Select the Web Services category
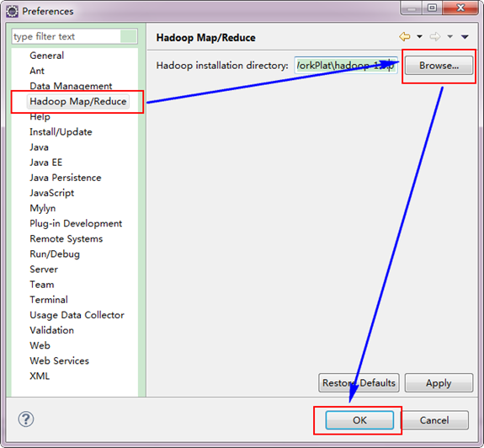 click(x=59, y=360)
